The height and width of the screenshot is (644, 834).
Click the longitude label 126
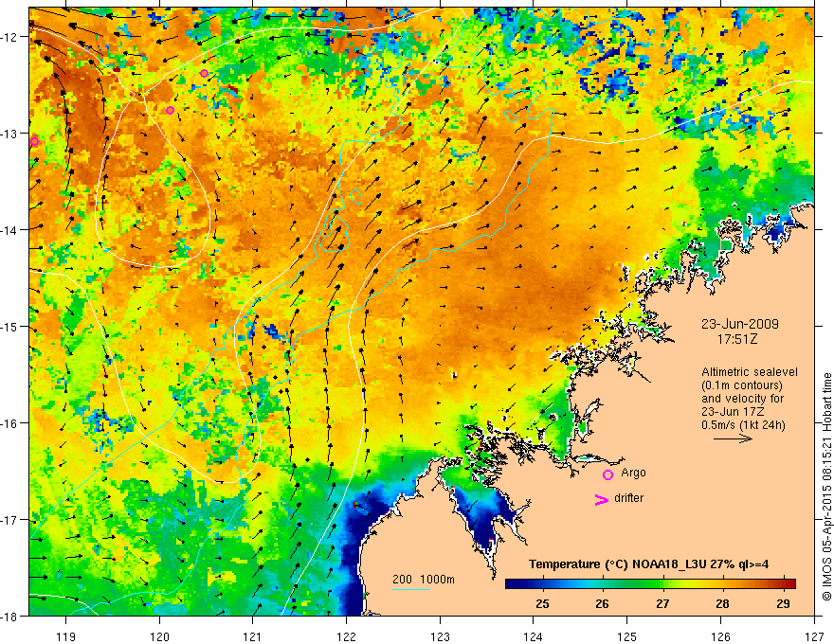pyautogui.click(x=720, y=636)
